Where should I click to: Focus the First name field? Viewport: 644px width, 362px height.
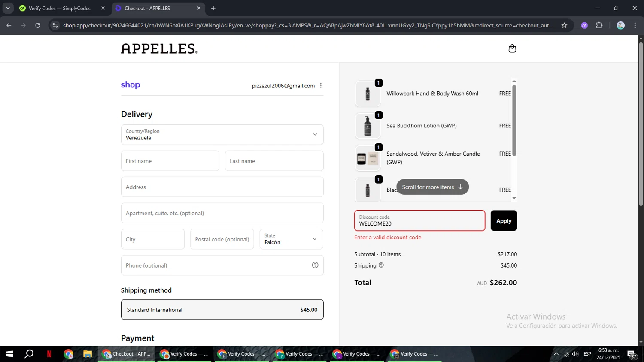pos(170,161)
